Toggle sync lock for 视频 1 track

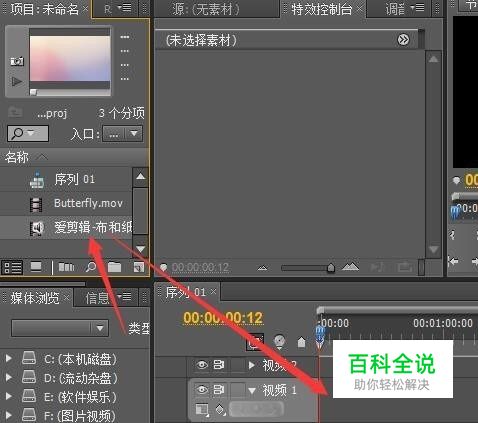coord(219,389)
